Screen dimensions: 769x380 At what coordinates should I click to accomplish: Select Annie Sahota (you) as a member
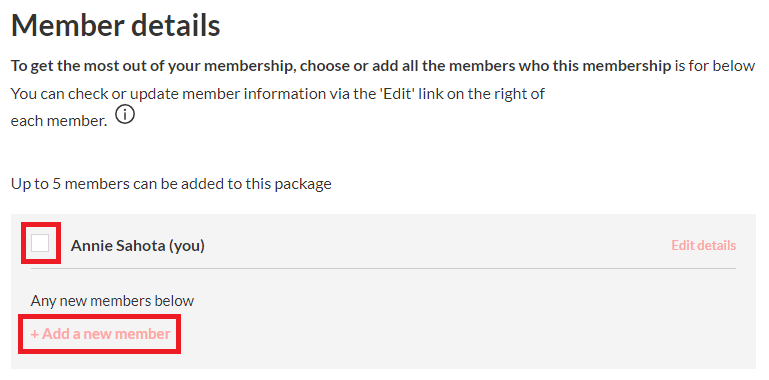(x=40, y=243)
